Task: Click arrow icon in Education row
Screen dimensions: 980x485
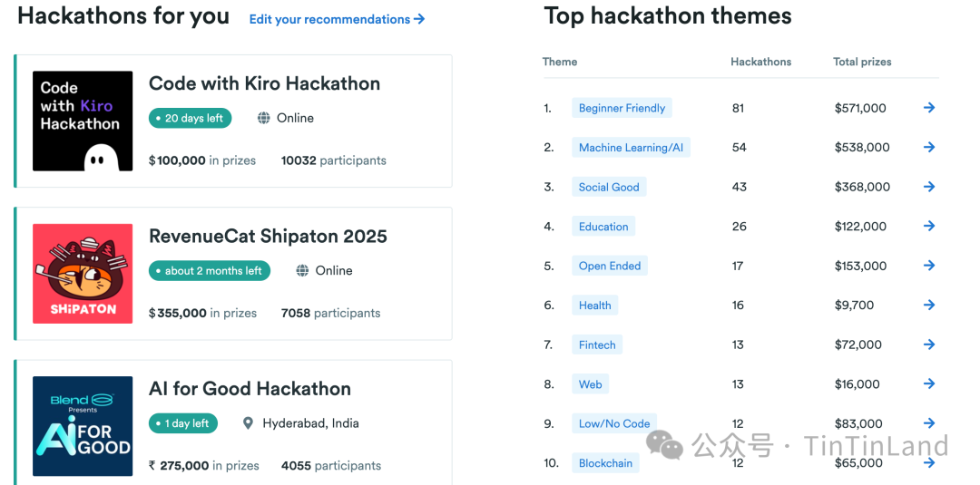Action: tap(929, 226)
